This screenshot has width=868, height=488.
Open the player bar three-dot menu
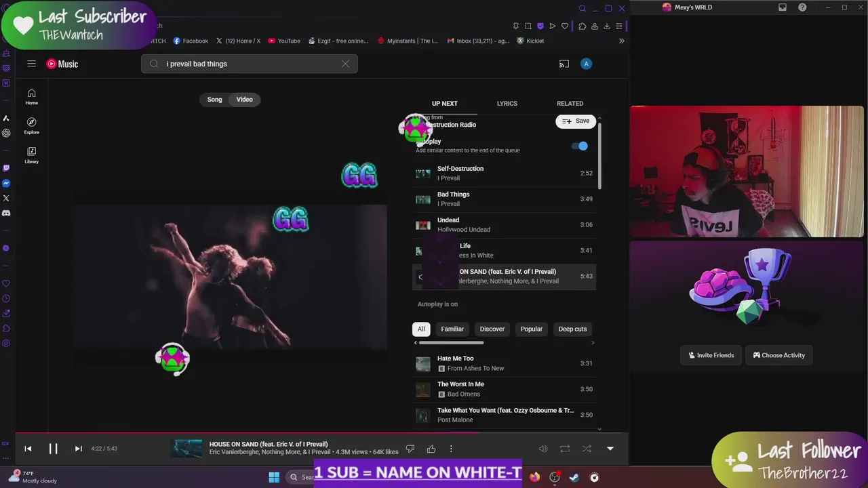(451, 449)
